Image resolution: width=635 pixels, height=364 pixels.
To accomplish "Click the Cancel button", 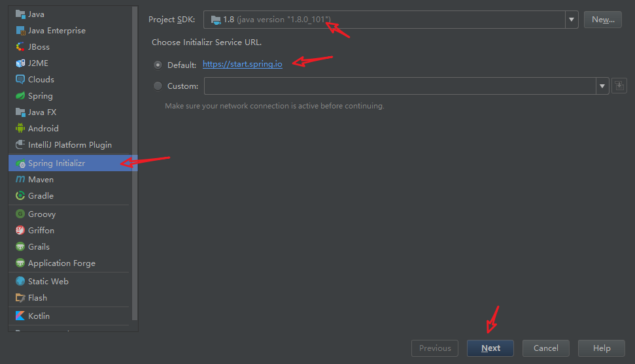I will pos(545,348).
